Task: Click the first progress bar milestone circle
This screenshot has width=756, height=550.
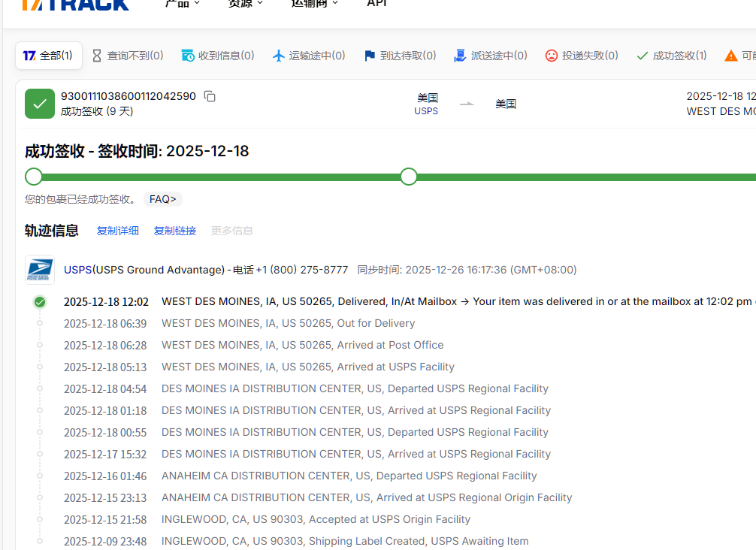Action: point(34,177)
